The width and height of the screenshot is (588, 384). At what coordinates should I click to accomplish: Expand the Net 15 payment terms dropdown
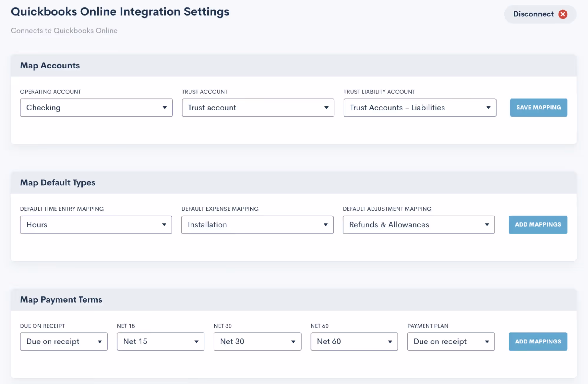coord(160,341)
